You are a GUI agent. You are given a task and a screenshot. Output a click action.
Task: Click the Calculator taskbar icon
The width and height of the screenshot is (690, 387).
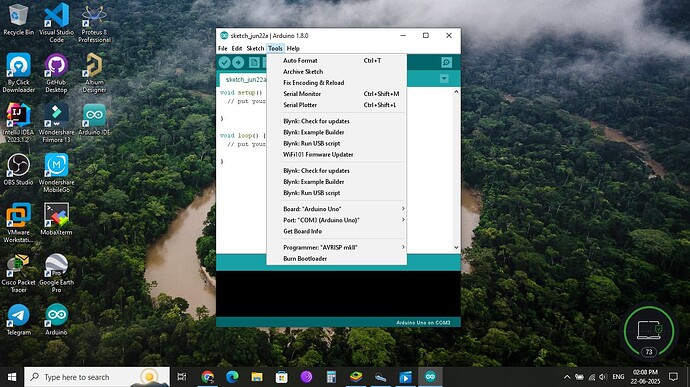pos(331,377)
